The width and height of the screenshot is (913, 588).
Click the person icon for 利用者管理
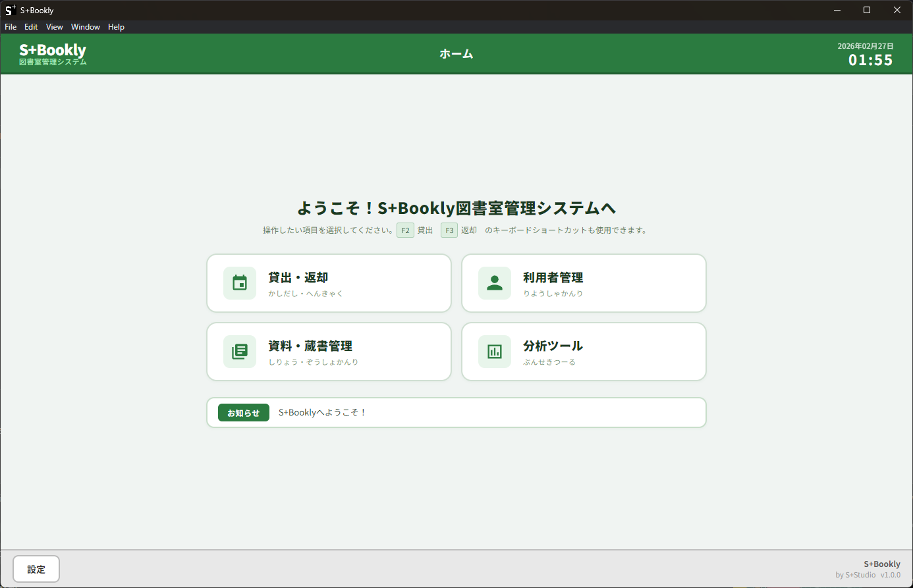click(495, 283)
